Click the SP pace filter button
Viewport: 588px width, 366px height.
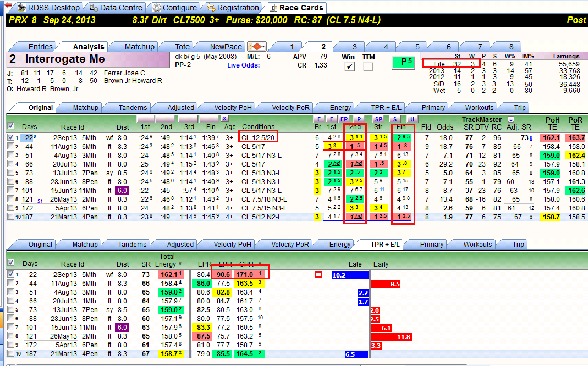click(x=378, y=119)
